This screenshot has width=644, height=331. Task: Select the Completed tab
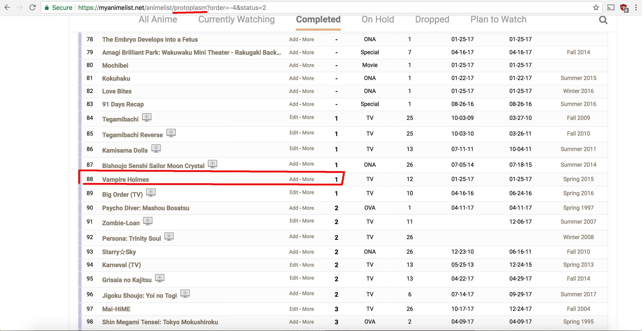coord(318,19)
